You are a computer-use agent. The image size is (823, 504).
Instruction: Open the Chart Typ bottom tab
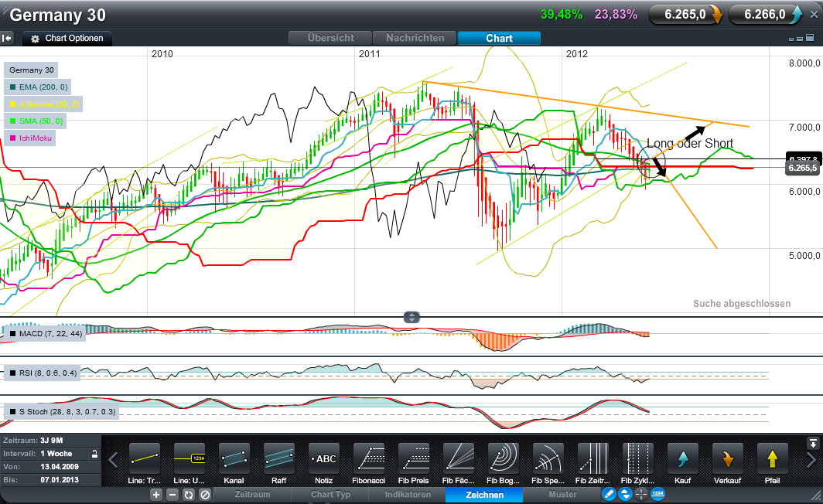click(x=330, y=494)
